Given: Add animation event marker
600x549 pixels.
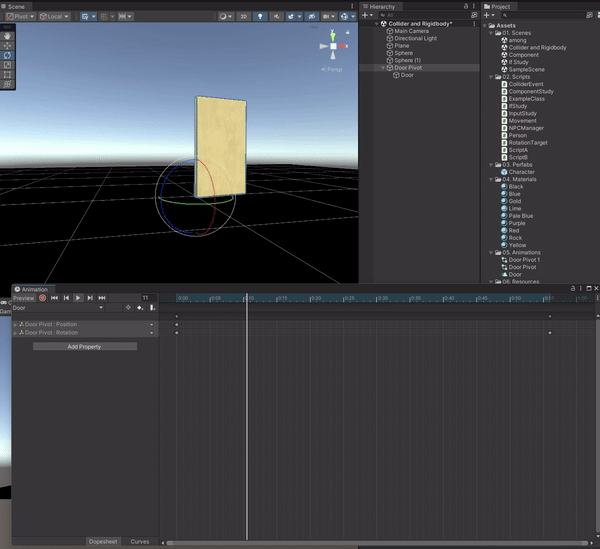Looking at the screenshot, I should click(152, 308).
